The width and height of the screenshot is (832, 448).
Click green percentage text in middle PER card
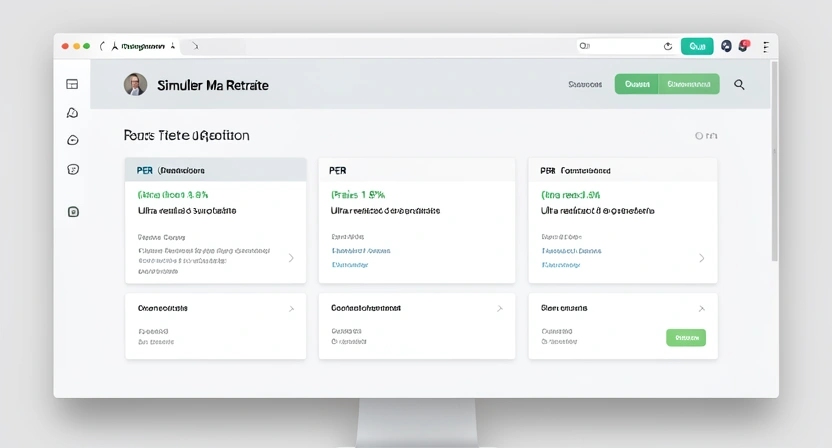(358, 195)
